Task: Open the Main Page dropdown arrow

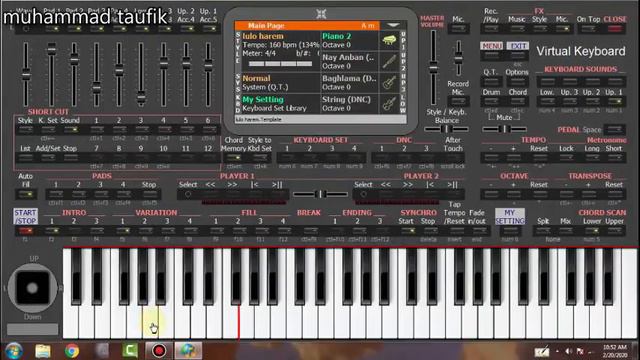Action: [x=393, y=25]
